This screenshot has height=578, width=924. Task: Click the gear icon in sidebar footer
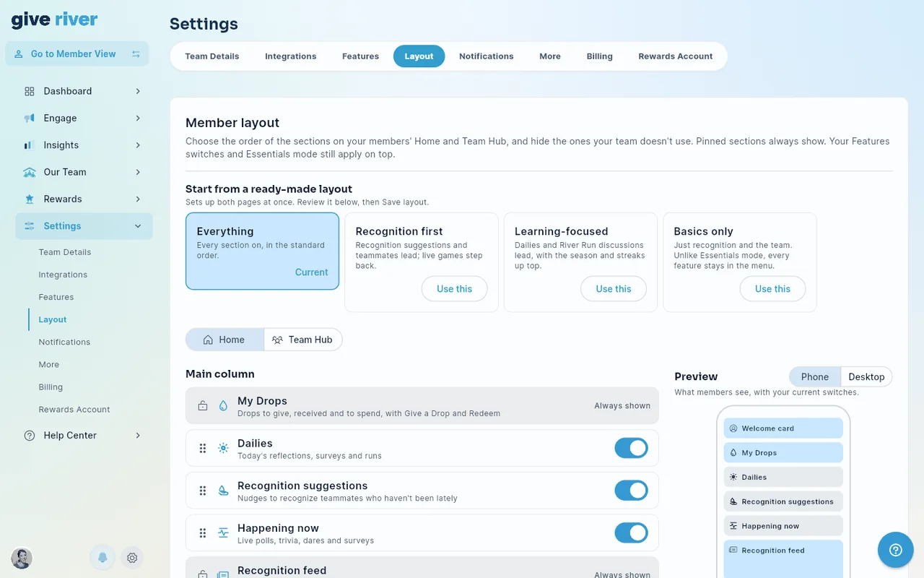tap(132, 558)
